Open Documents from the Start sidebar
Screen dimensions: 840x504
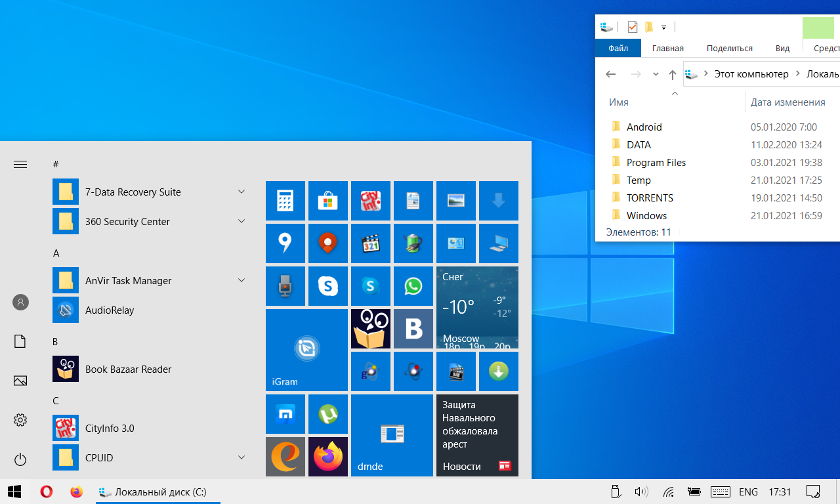point(20,341)
